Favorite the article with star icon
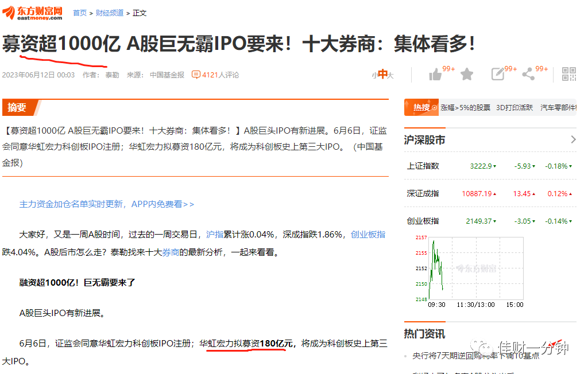 [466, 74]
